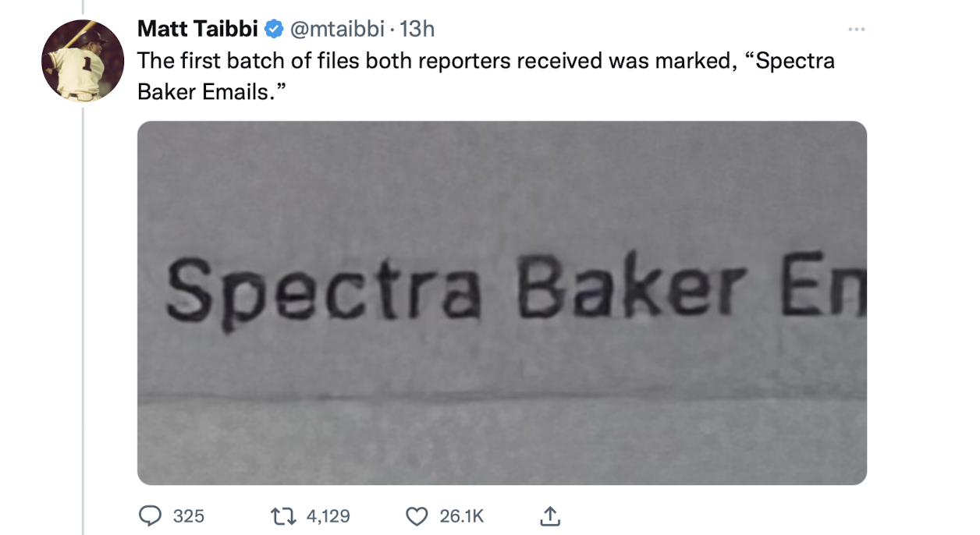Click the 13h timestamp link

tap(417, 30)
